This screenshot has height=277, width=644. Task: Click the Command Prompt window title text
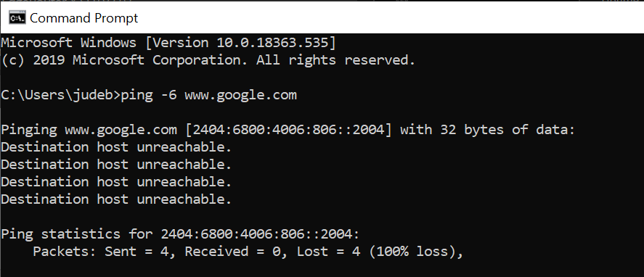pyautogui.click(x=84, y=18)
